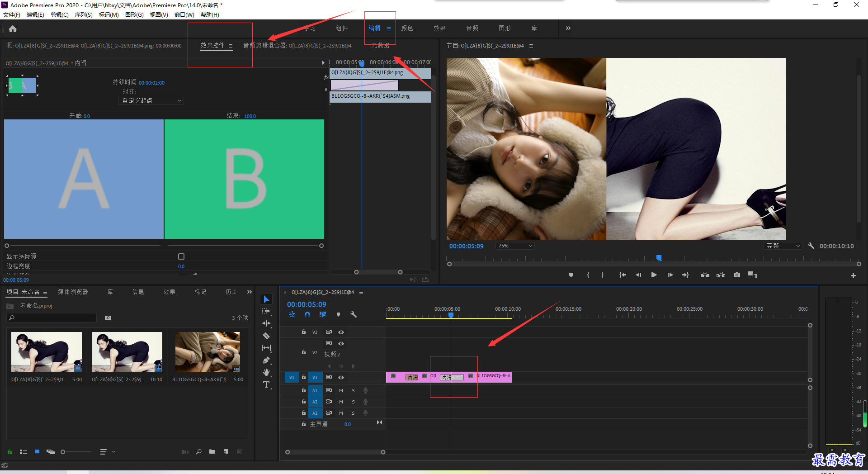The width and height of the screenshot is (868, 474).
Task: Click the Find magnifier in project footer
Action: [199, 452]
